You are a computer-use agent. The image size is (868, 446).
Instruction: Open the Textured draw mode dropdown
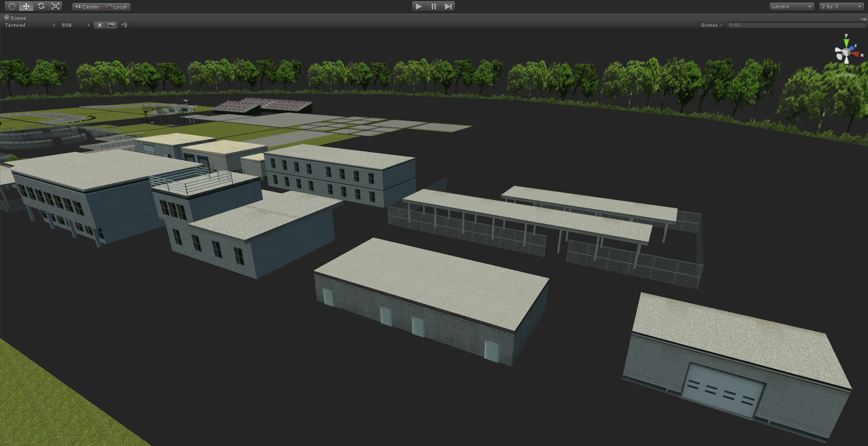pos(30,25)
